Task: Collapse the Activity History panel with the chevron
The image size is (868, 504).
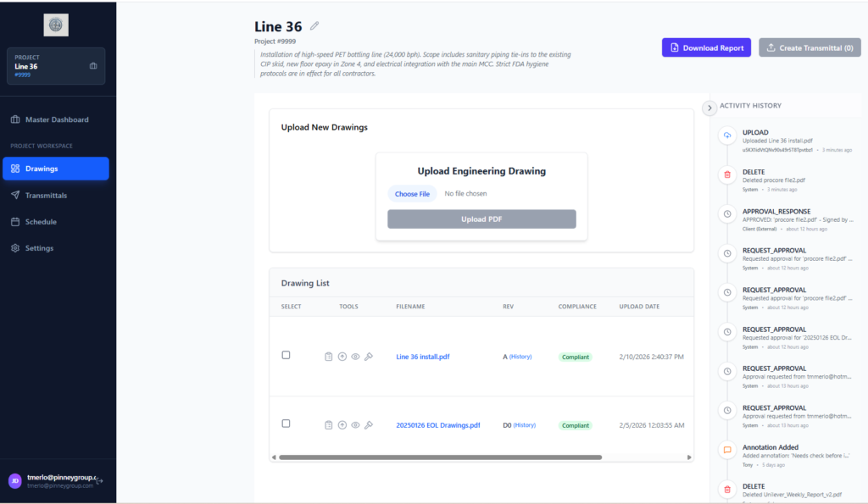Action: tap(709, 108)
